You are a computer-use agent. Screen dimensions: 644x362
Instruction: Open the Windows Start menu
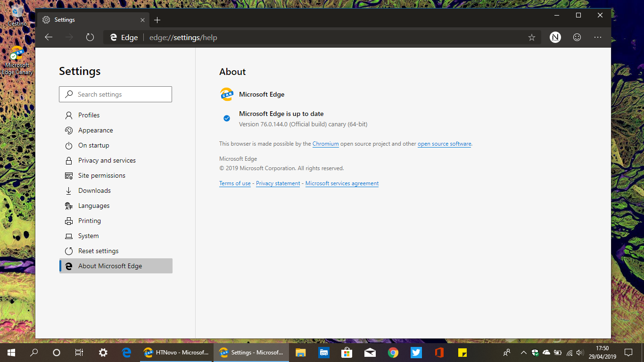pos(11,352)
